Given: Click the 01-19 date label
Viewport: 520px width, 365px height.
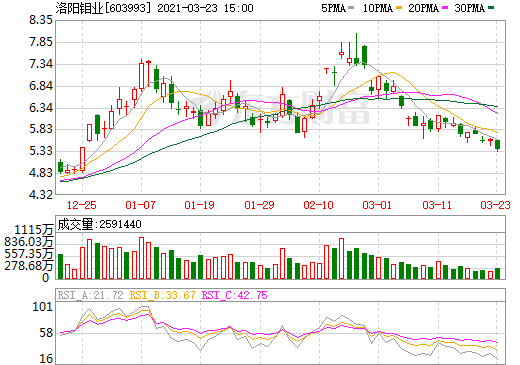Looking at the screenshot, I should tap(199, 205).
